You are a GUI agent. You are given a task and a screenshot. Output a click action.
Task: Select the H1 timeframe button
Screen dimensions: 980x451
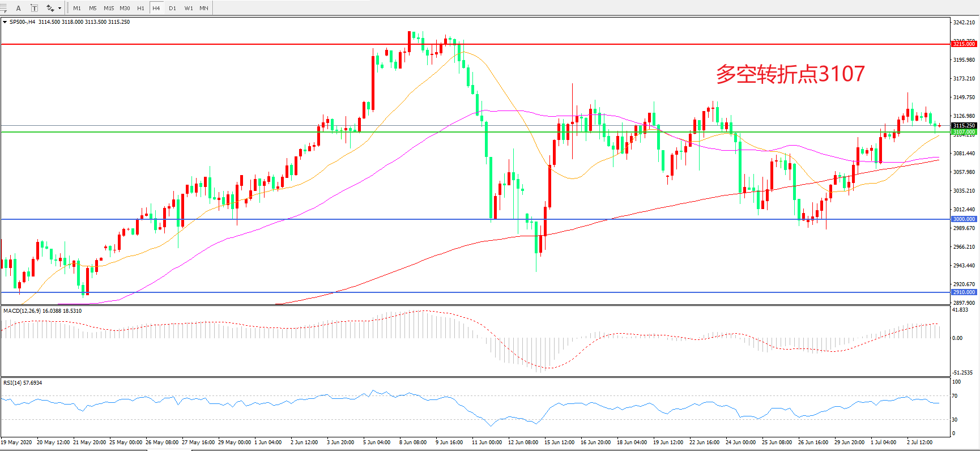[140, 8]
